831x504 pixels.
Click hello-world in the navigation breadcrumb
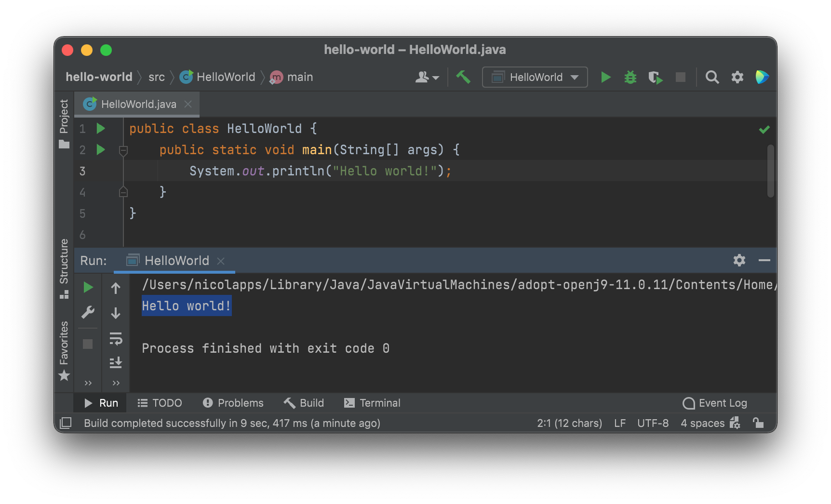[x=99, y=77]
